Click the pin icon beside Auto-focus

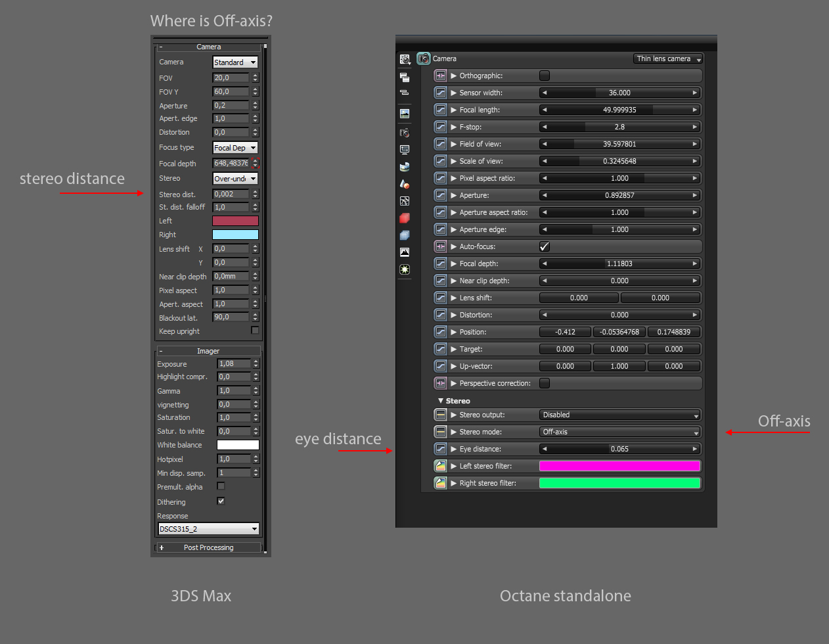pos(441,246)
